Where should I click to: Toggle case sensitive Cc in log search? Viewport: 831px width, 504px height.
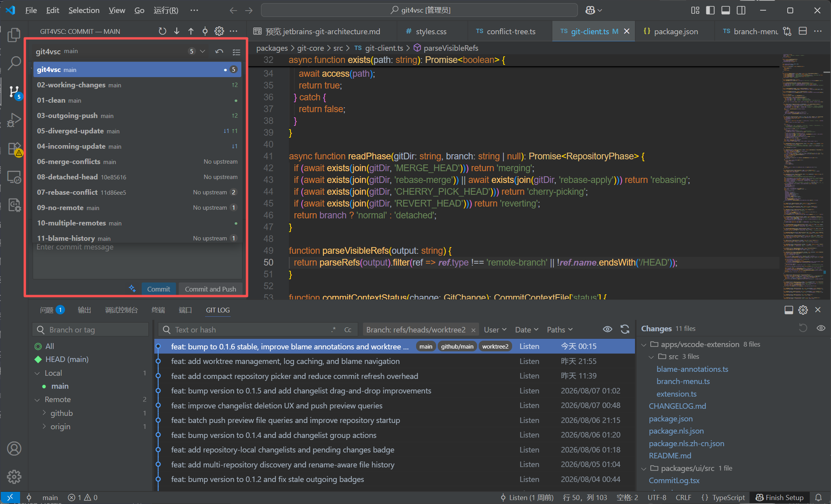348,330
